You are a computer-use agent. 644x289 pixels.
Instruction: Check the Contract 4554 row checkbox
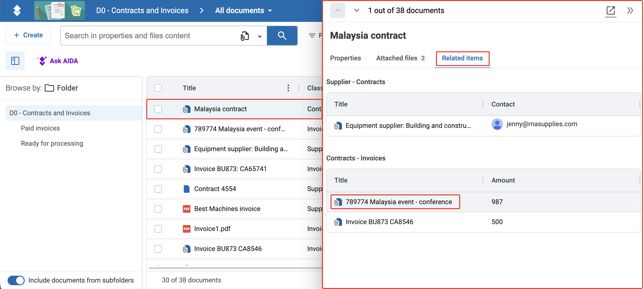pos(158,189)
